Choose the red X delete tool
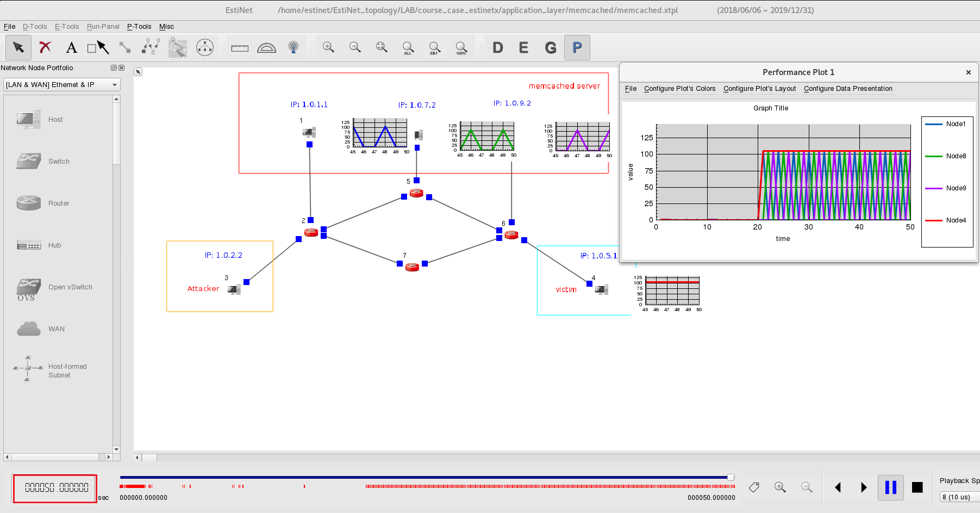 click(x=45, y=47)
